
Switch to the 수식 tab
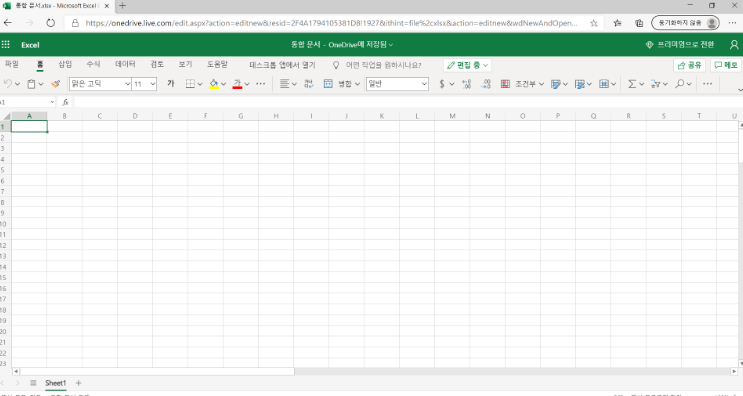[93, 64]
